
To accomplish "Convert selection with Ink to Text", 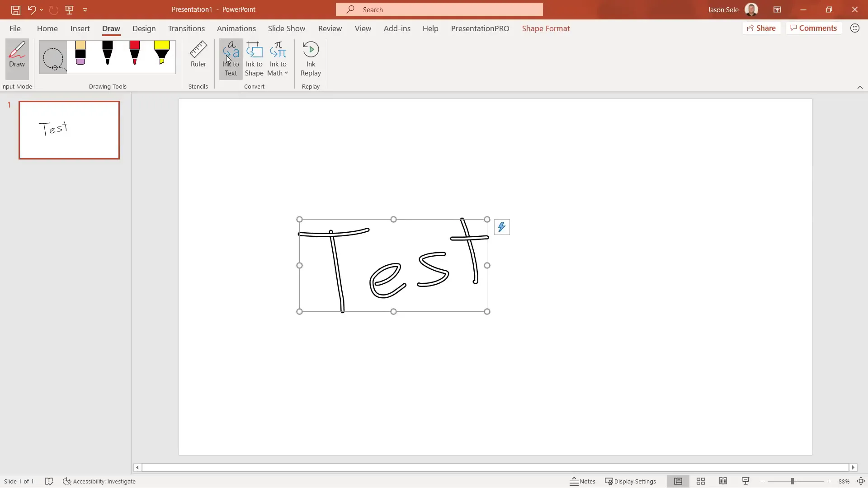I will point(231,59).
